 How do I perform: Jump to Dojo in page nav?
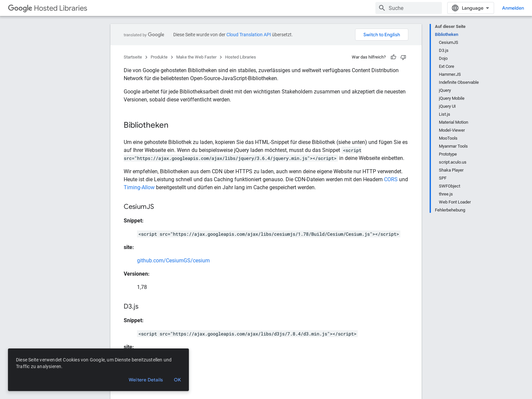click(x=443, y=59)
